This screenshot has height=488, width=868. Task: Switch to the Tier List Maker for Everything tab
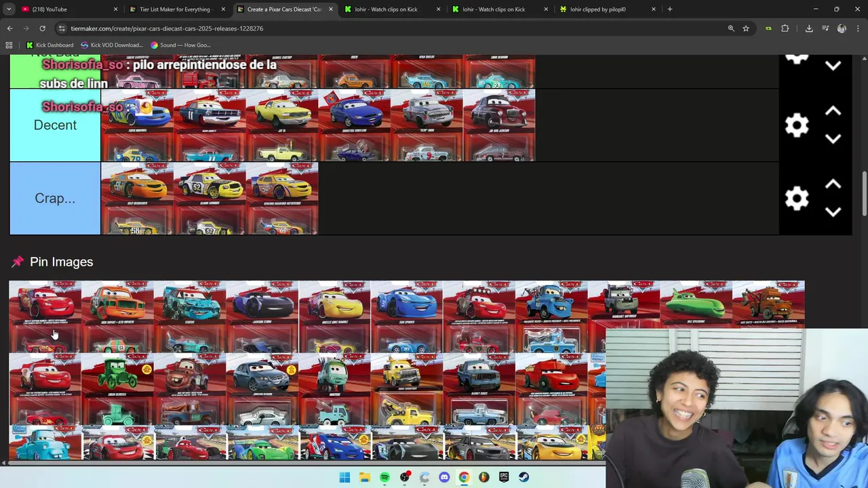pos(177,9)
